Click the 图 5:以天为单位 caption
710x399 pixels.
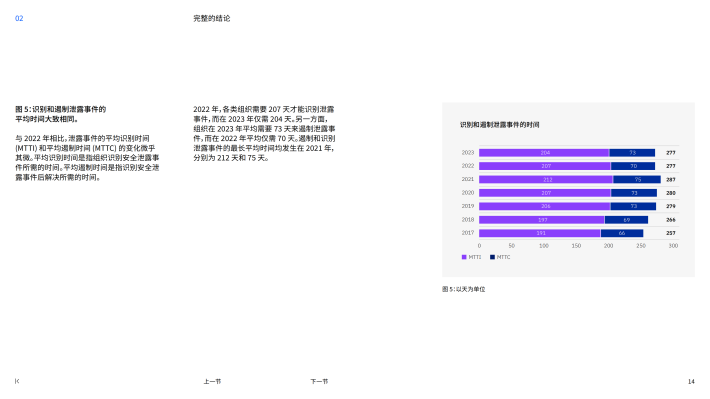point(463,289)
